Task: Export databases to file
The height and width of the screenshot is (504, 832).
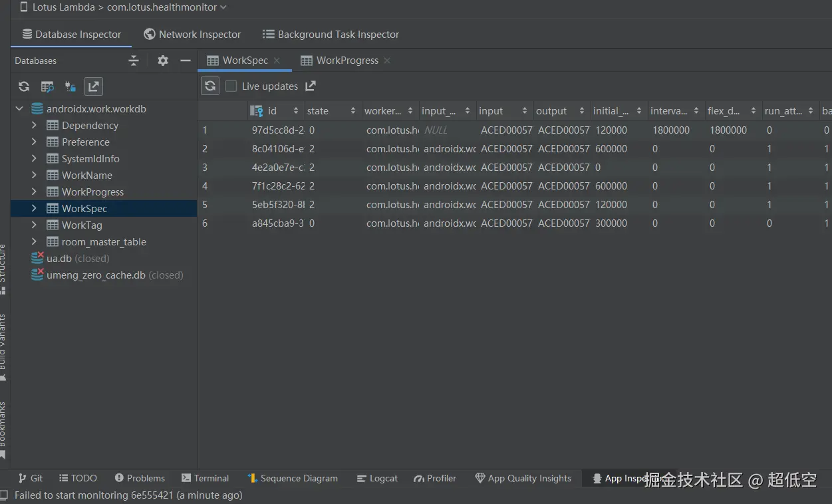Action: 94,86
